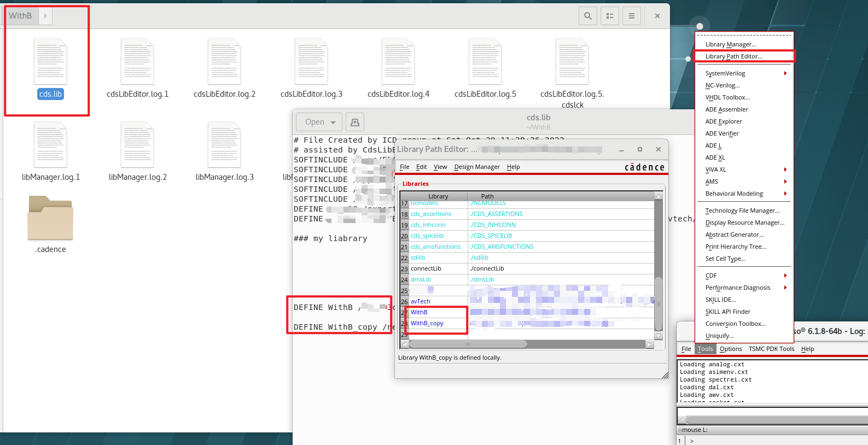
Task: Expand the SystemVerilog submenu
Action: [744, 73]
